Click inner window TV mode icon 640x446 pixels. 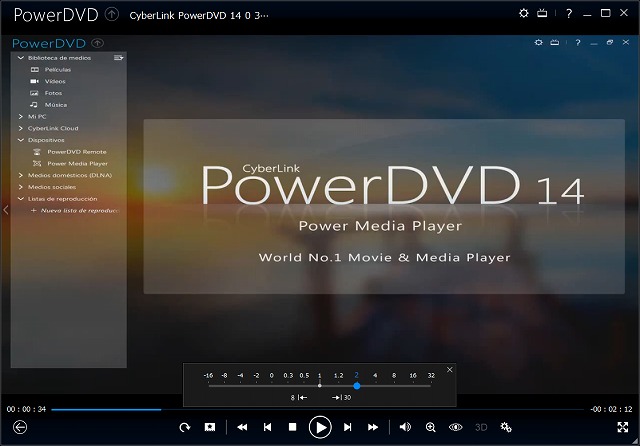pos(555,42)
